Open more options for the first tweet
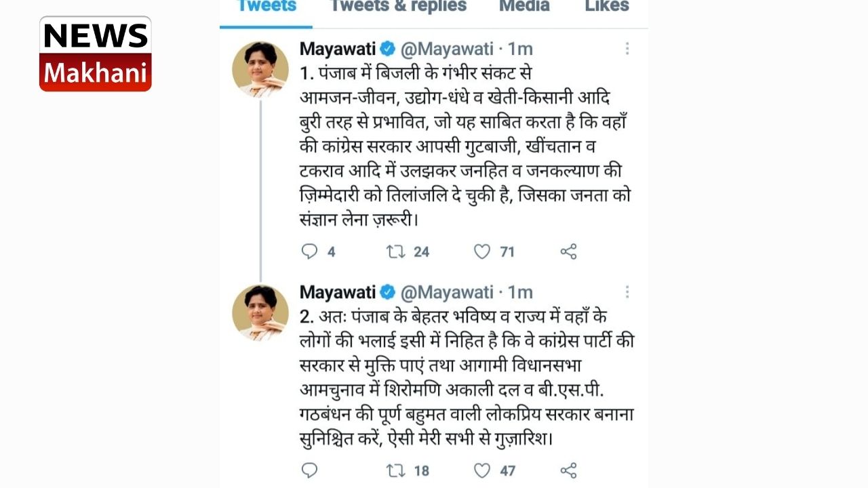The image size is (868, 488). 627,49
